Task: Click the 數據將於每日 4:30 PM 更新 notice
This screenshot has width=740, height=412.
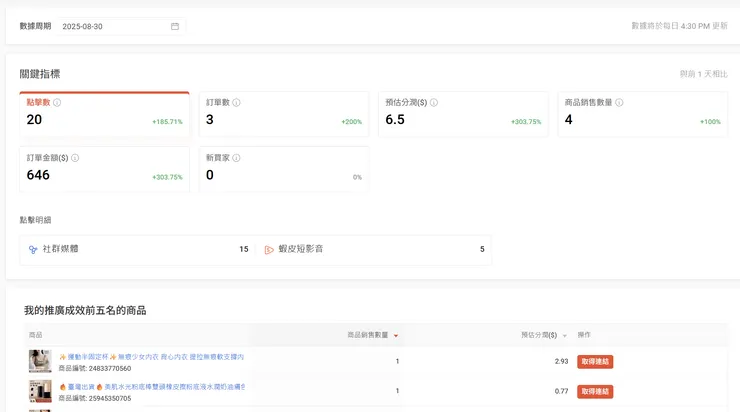Action: click(x=679, y=26)
